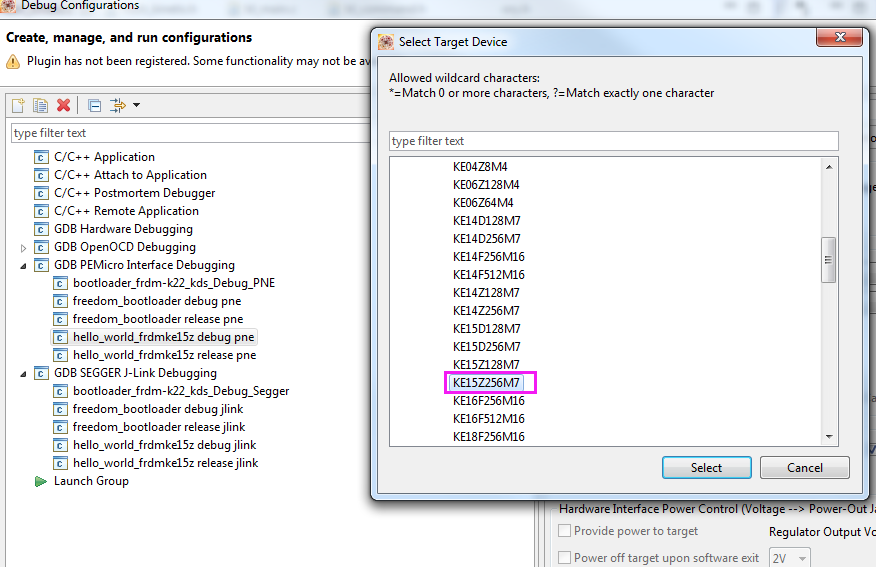Select KE14D256M7 in the device list
Image resolution: width=876 pixels, height=567 pixels.
pos(487,239)
